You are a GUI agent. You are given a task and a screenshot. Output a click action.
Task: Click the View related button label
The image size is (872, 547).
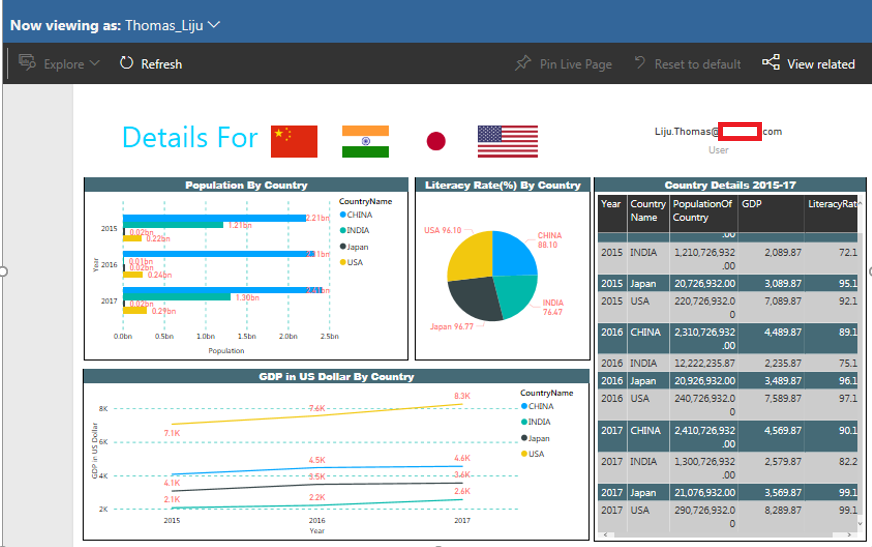pyautogui.click(x=821, y=64)
